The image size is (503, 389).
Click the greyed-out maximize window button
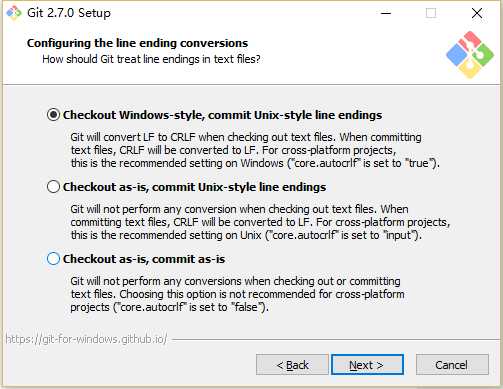click(x=431, y=13)
